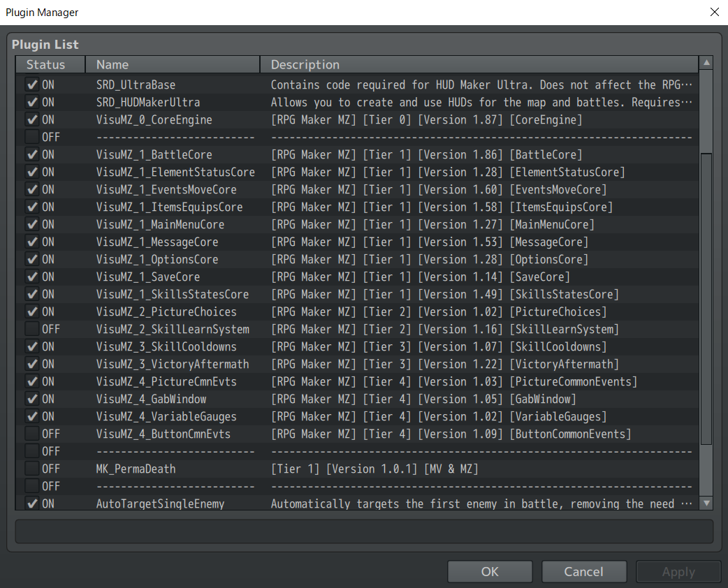Sort by the Status column header

(50, 64)
